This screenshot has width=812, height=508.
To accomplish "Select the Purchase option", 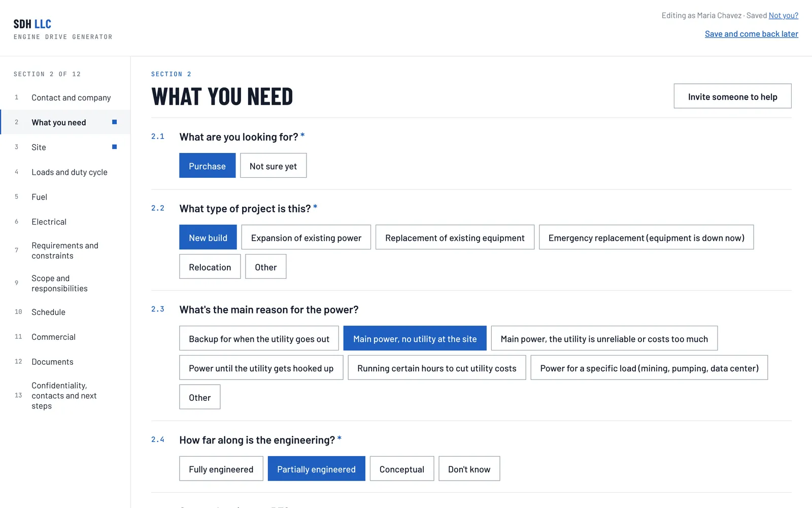I will pos(207,166).
